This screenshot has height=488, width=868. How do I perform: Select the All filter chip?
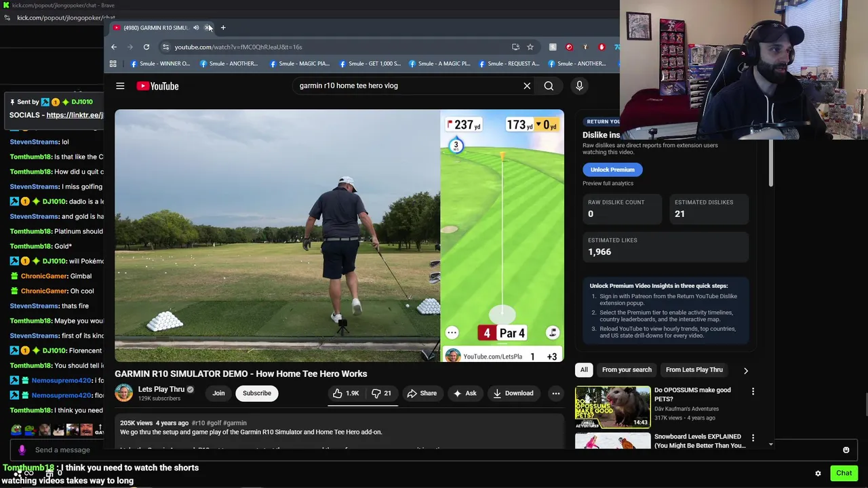[584, 370]
